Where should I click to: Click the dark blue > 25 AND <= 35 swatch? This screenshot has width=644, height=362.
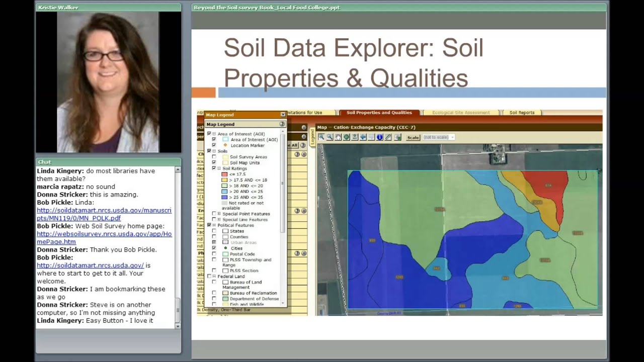pos(224,197)
